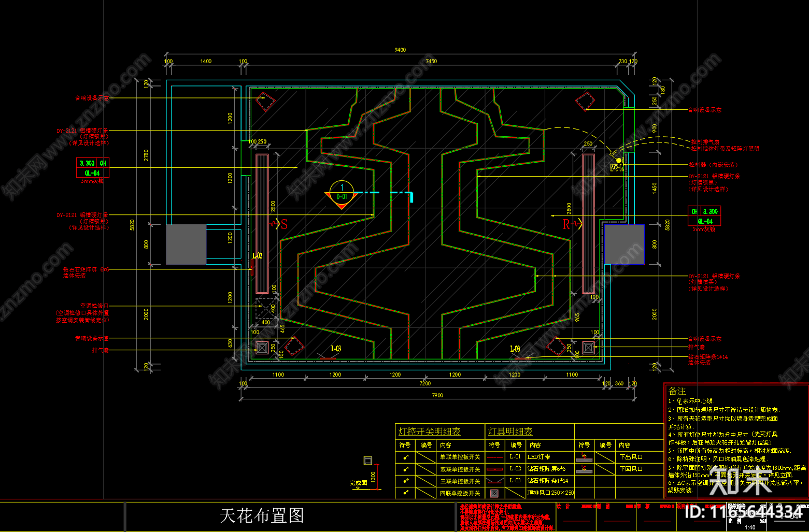Image resolution: width=809 pixels, height=532 pixels.
Task: Select the lower-right speaker diamond symbol
Action: pos(556,346)
